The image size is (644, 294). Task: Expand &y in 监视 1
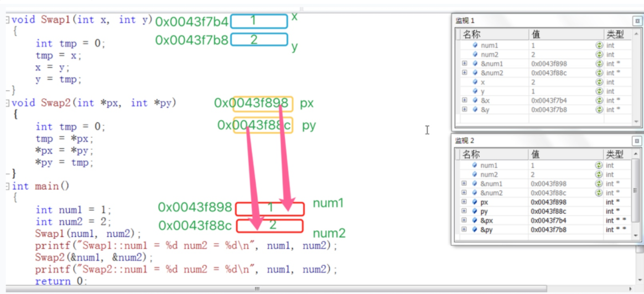pyautogui.click(x=465, y=110)
